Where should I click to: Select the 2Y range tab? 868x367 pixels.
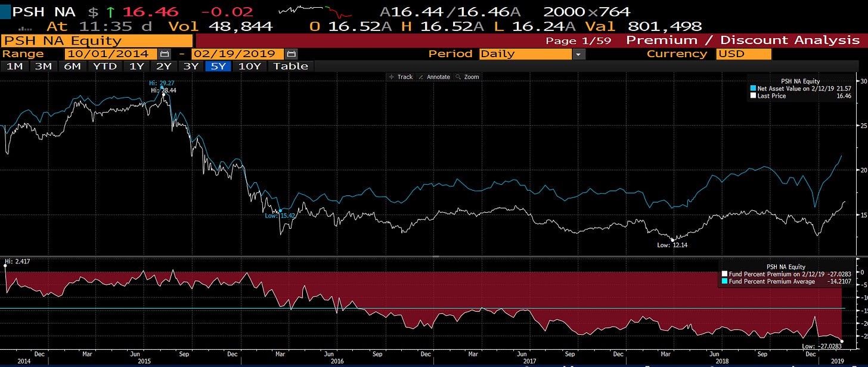(x=163, y=66)
